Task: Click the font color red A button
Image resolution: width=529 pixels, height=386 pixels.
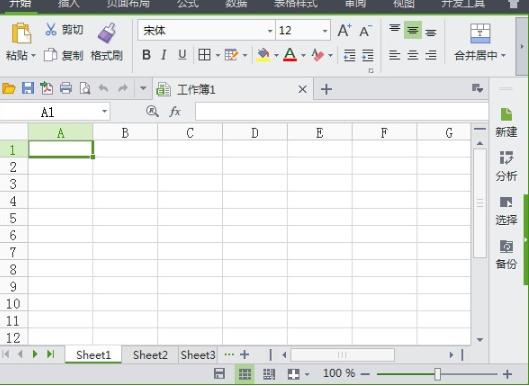Action: 290,55
